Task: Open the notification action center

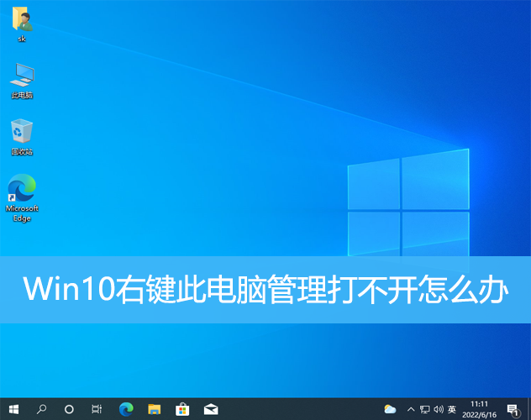Action: [513, 409]
